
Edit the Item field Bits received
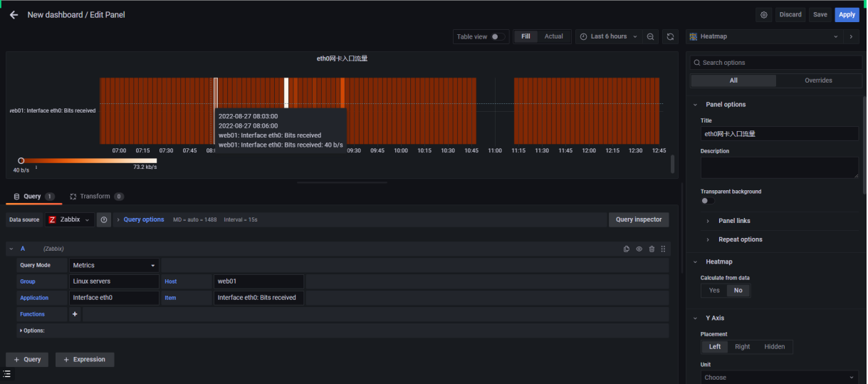click(259, 298)
